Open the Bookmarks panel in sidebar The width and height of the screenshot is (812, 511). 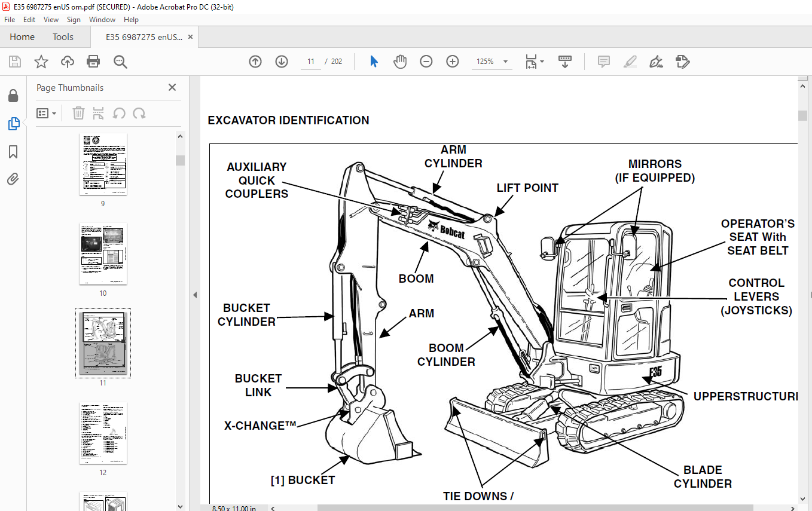pyautogui.click(x=13, y=152)
